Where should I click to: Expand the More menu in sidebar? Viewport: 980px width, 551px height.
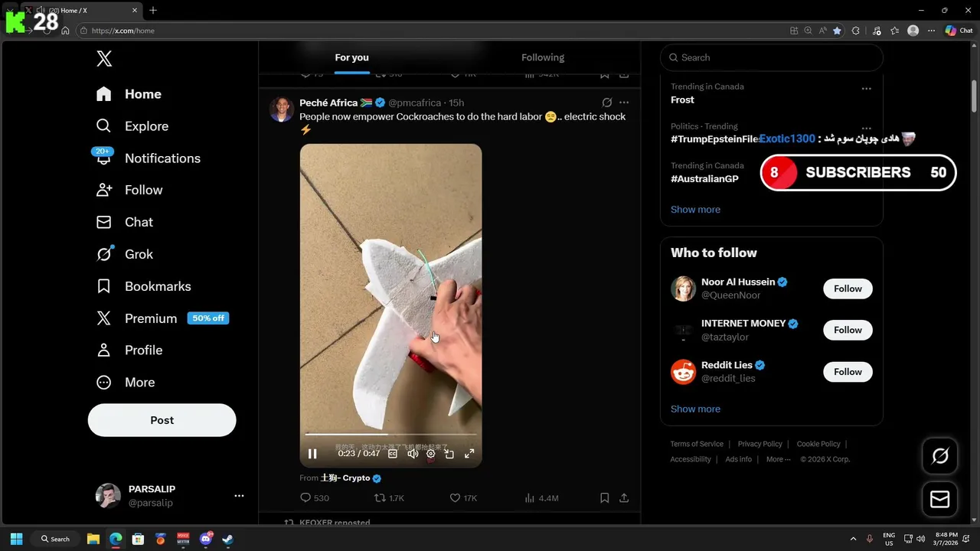126,382
